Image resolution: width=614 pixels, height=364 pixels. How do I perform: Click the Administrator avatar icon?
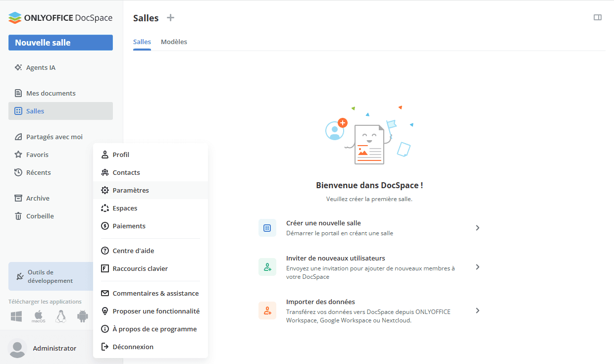click(x=18, y=348)
